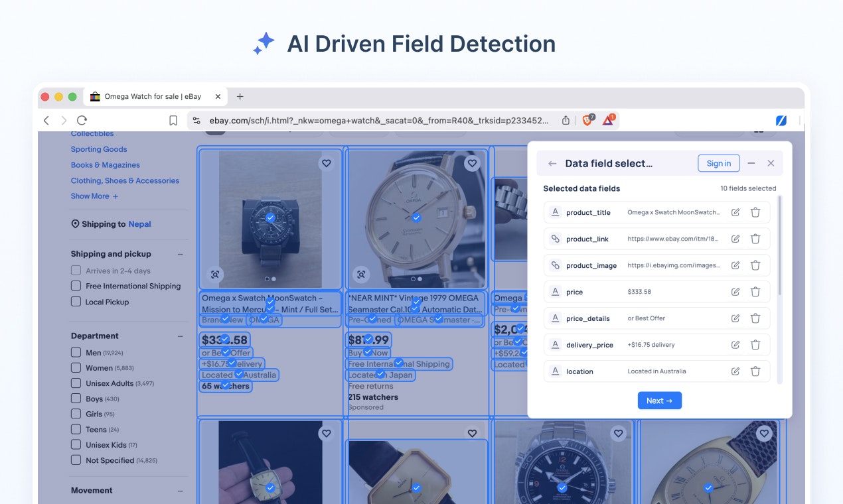This screenshot has height=504, width=843.
Task: Favorite the Omega x Swatch MoonSwatch listing
Action: coord(326,163)
